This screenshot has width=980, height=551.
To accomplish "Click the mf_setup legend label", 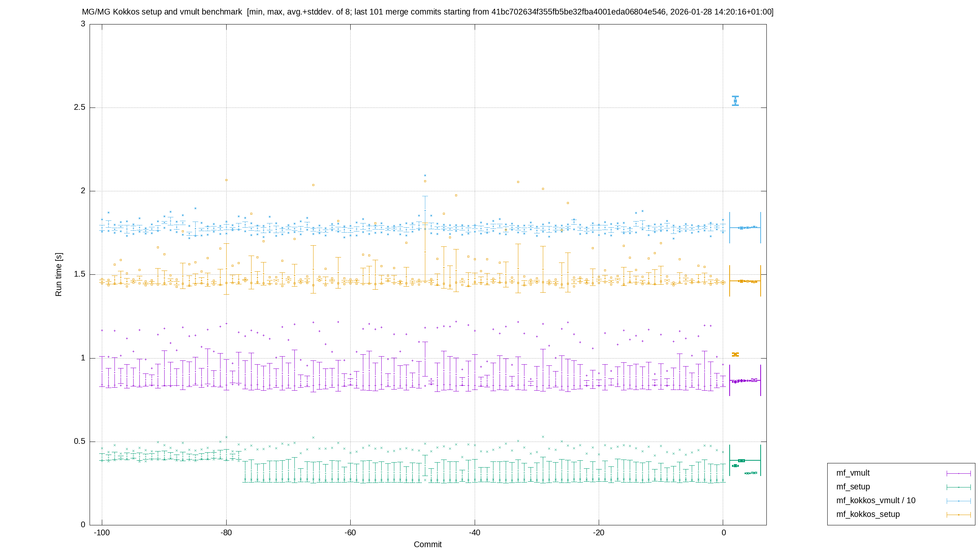I will [853, 487].
